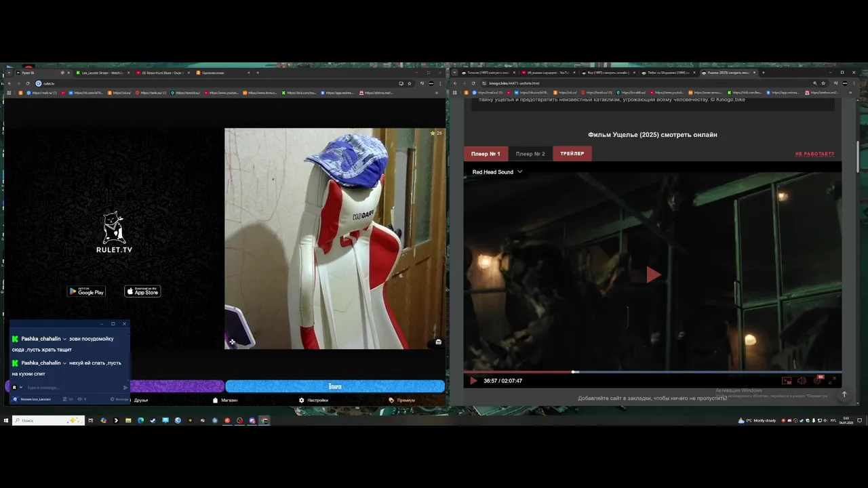Expand the Pashka_chahalin options in the first message

tap(64, 339)
